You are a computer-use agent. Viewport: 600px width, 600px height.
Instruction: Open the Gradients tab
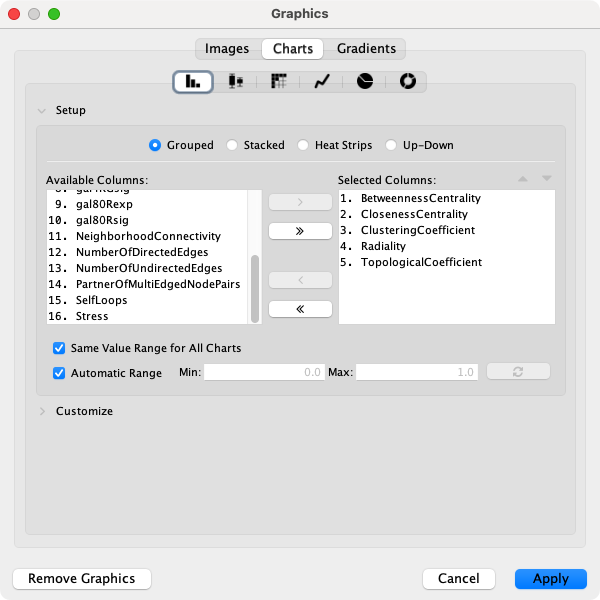click(x=366, y=48)
